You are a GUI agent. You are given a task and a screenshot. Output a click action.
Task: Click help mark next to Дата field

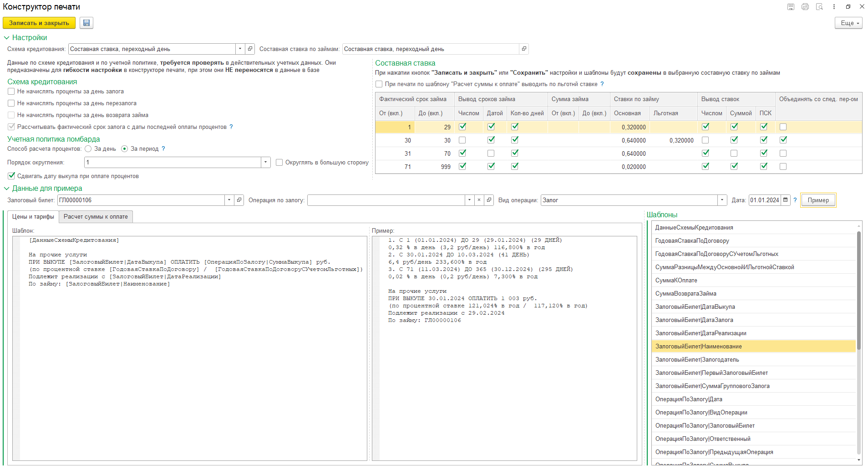coord(795,200)
